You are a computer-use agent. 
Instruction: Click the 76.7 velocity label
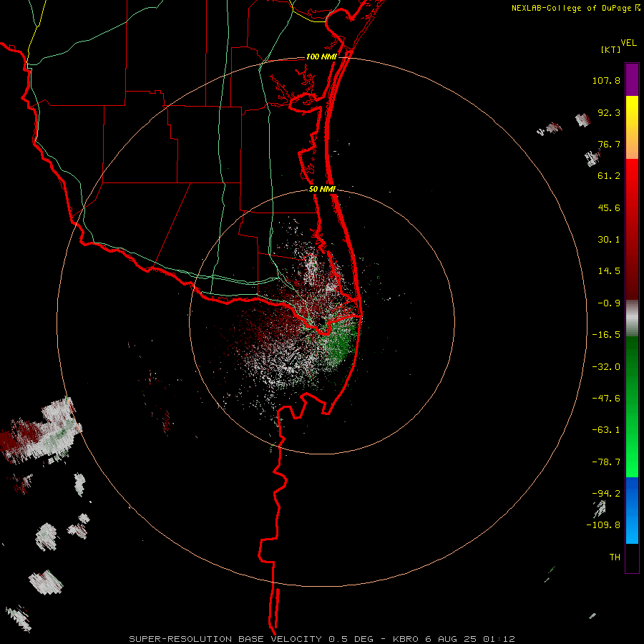(x=609, y=144)
